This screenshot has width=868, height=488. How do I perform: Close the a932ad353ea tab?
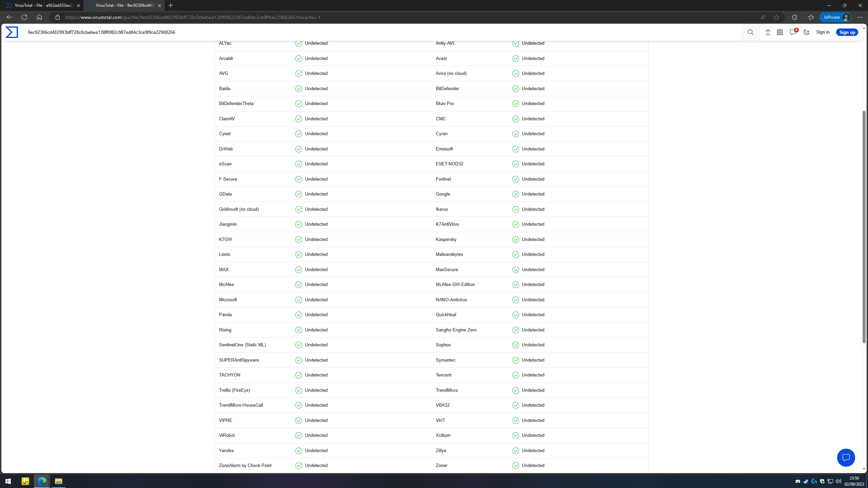click(78, 5)
